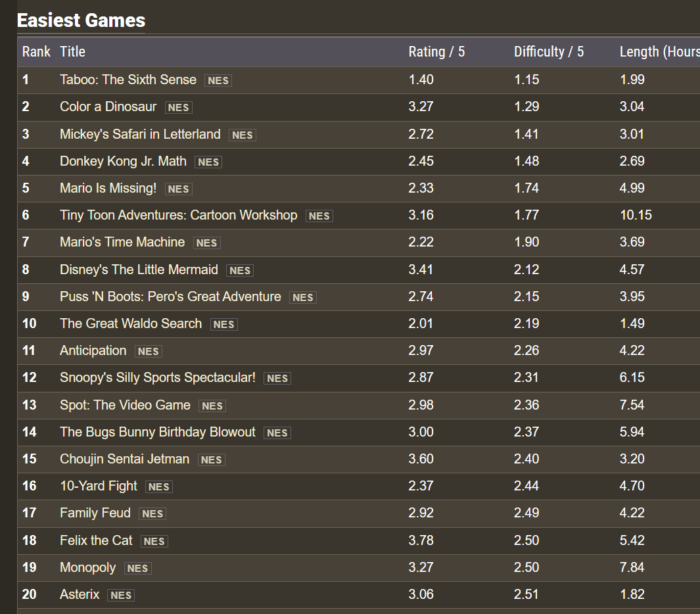The height and width of the screenshot is (614, 700).
Task: Select Donkey Kong Jr. Math entry
Action: coord(123,161)
